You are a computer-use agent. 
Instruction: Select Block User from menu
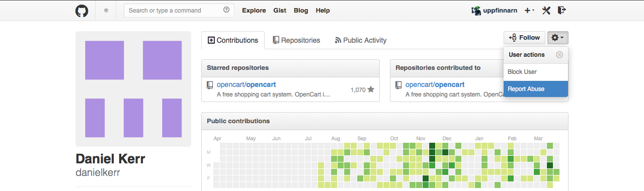tap(536, 72)
